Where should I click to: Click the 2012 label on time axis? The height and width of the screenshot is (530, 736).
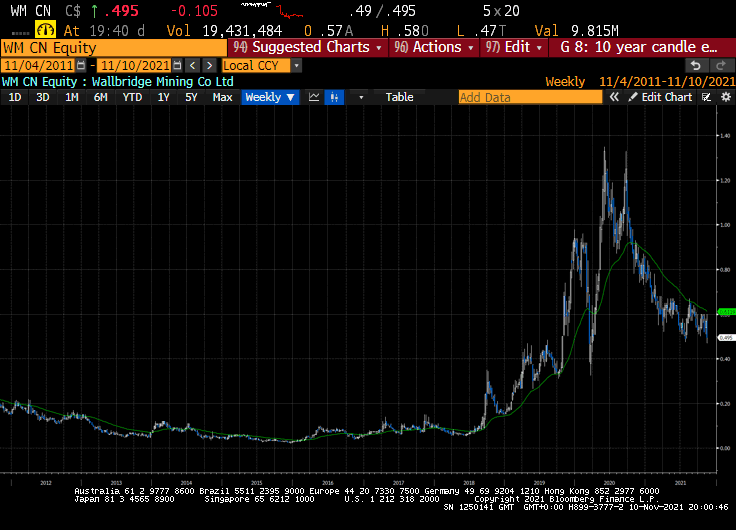click(46, 483)
